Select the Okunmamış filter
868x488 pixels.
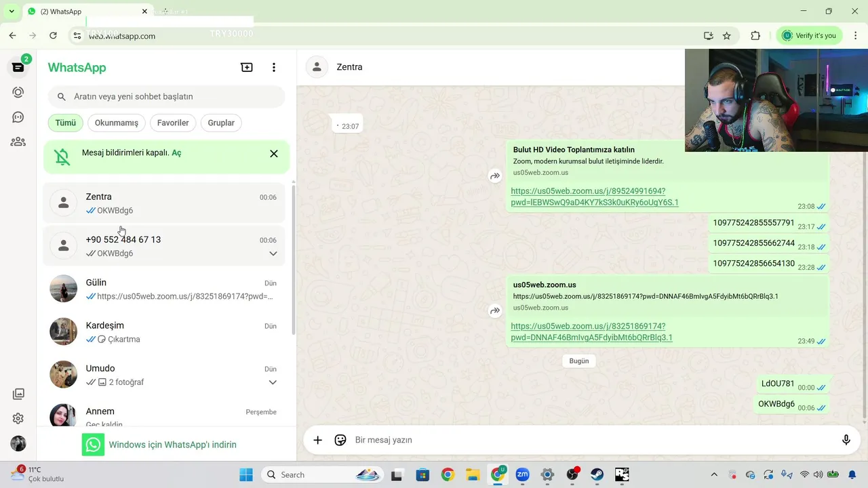116,123
